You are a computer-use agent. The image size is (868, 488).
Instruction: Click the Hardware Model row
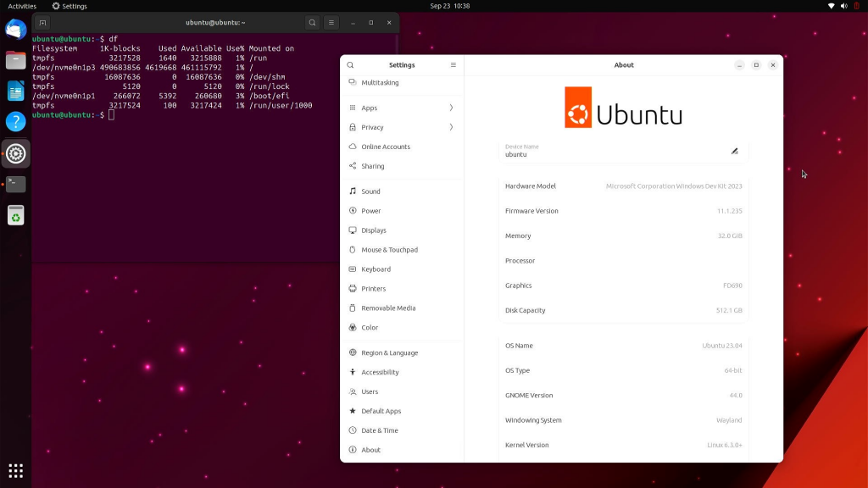tap(623, 186)
